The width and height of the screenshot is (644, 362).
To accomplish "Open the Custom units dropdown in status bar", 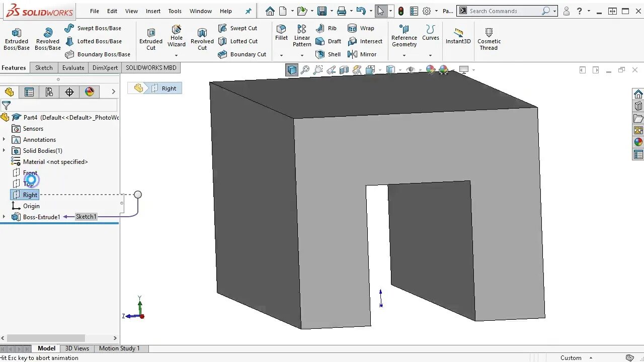I will 592,358.
